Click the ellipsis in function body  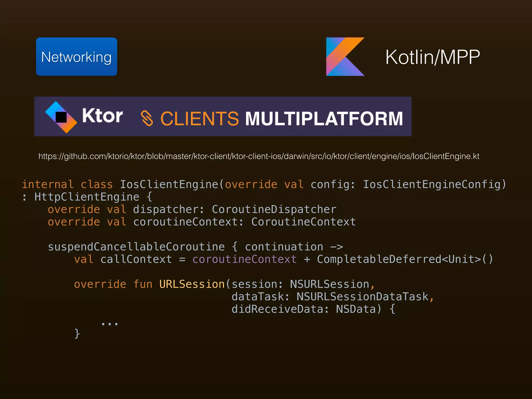pos(110,324)
